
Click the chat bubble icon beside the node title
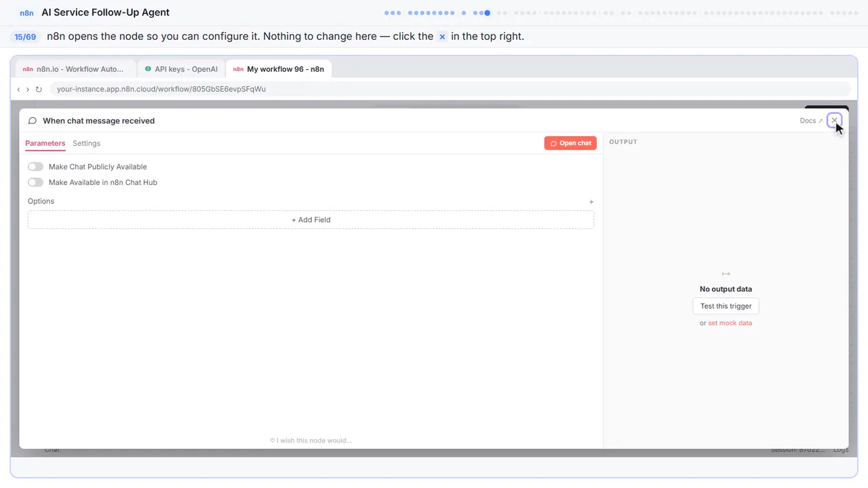pyautogui.click(x=33, y=121)
